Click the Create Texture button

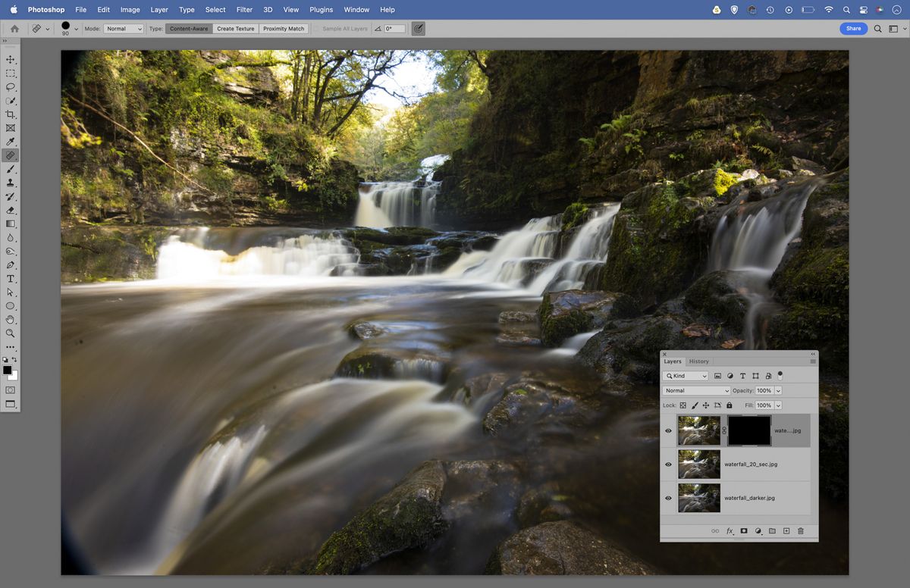click(235, 28)
